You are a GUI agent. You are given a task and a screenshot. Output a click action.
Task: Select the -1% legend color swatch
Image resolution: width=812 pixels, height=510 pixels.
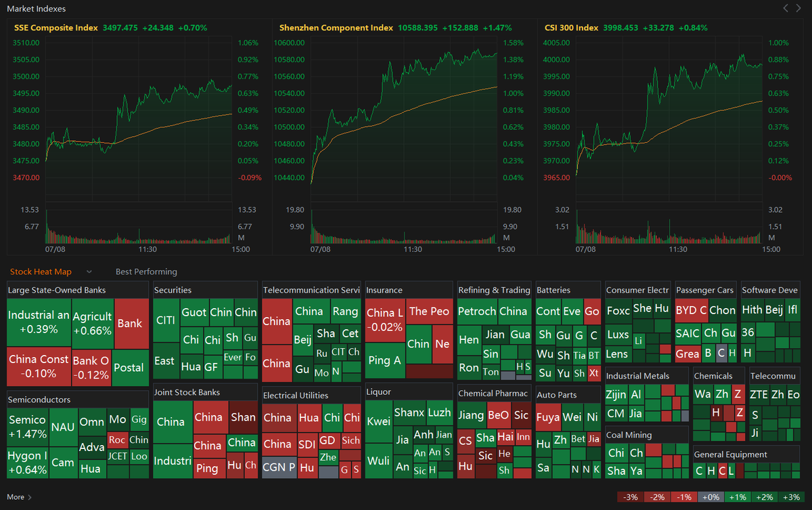point(684,497)
